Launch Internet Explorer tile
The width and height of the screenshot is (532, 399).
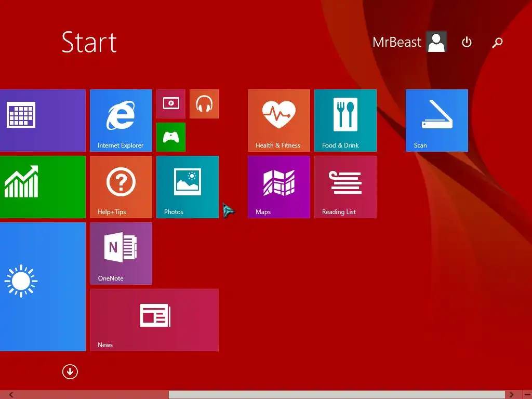coord(121,121)
